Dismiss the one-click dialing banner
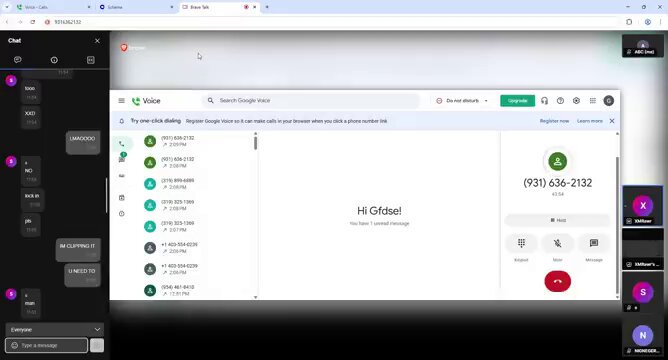The image size is (668, 360). pos(612,121)
